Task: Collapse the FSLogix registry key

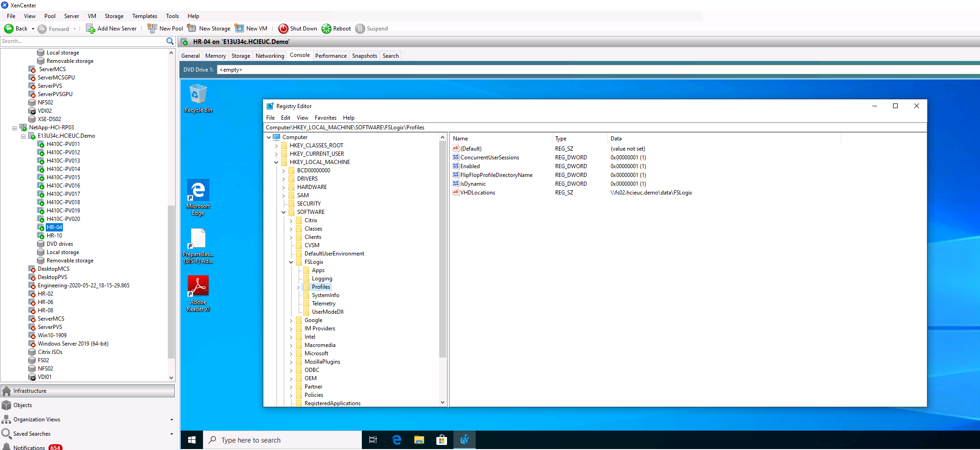Action: tap(291, 262)
